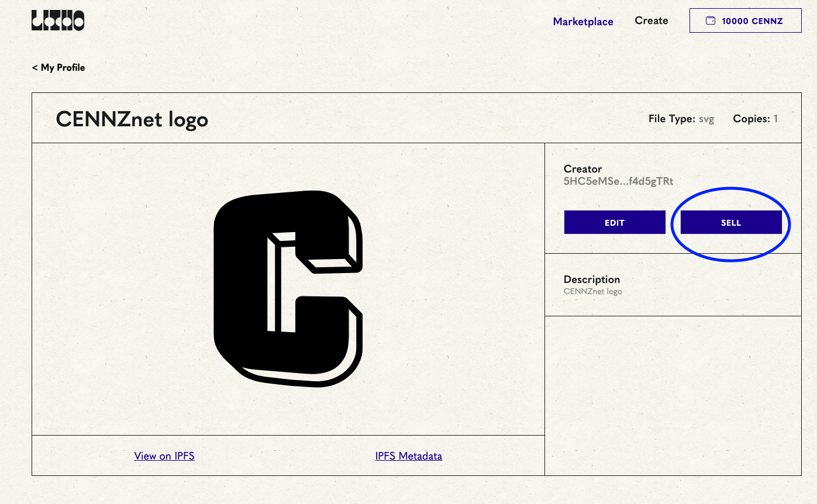Open the Litho logo home link

pyautogui.click(x=58, y=20)
